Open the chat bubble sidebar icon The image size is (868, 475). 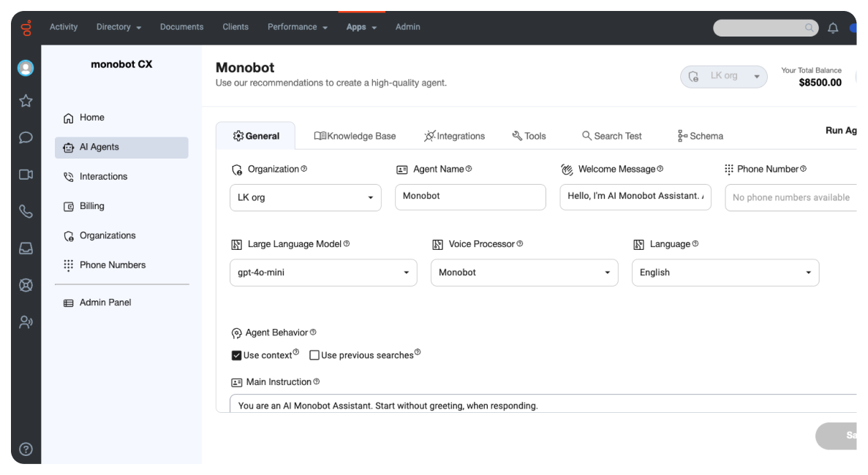click(x=26, y=137)
